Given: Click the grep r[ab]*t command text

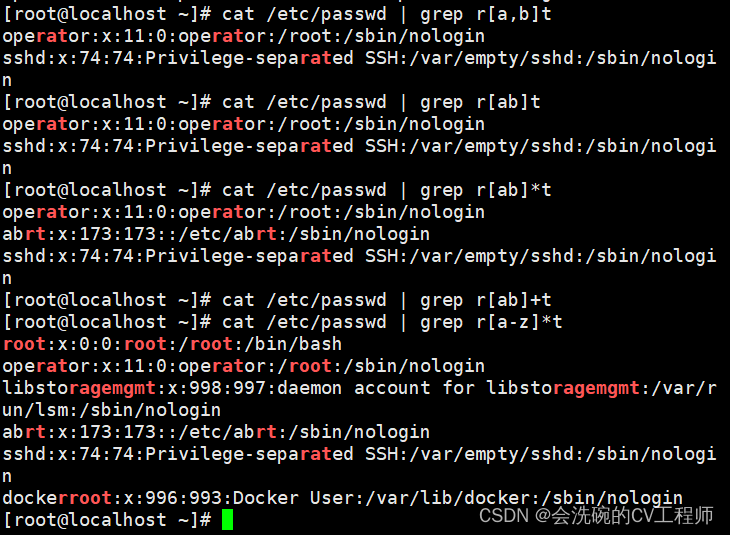Looking at the screenshot, I should click(x=486, y=190).
